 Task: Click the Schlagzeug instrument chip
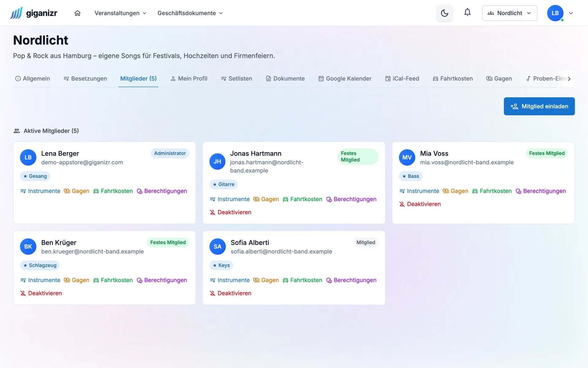coord(40,266)
